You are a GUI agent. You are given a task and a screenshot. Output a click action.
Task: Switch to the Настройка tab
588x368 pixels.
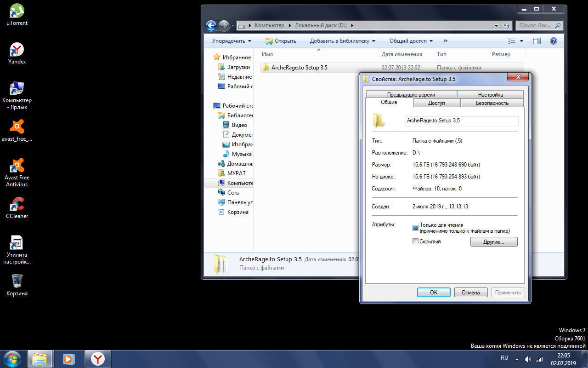pos(491,95)
